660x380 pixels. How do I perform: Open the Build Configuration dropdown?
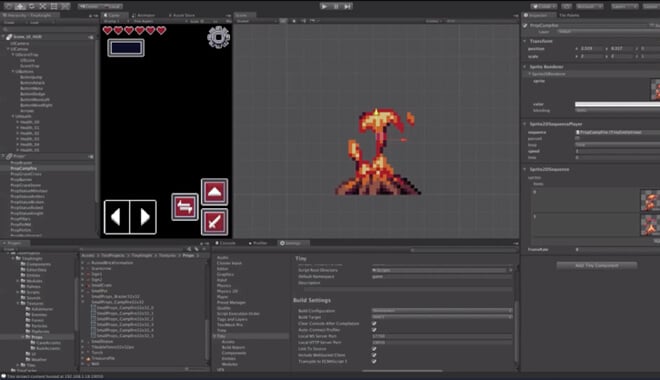point(442,311)
